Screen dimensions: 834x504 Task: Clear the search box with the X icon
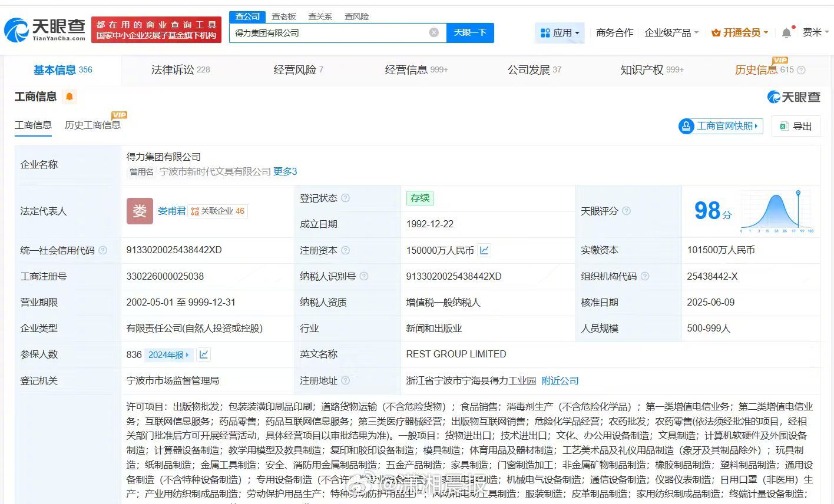pyautogui.click(x=434, y=32)
